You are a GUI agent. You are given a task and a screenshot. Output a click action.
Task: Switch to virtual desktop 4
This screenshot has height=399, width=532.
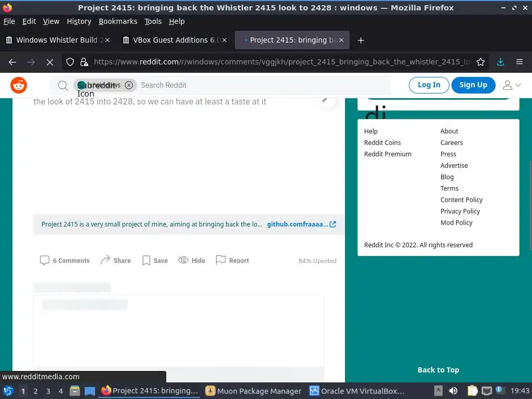61,391
